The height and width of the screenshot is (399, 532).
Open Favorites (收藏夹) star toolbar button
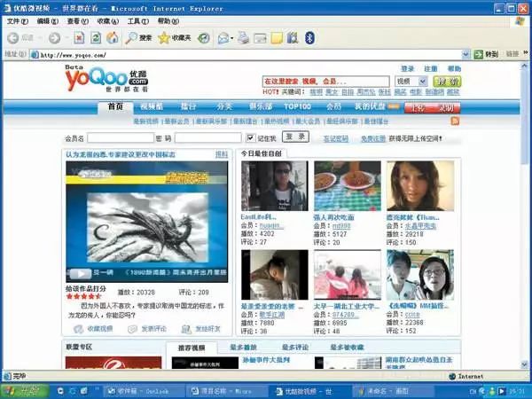click(175, 38)
